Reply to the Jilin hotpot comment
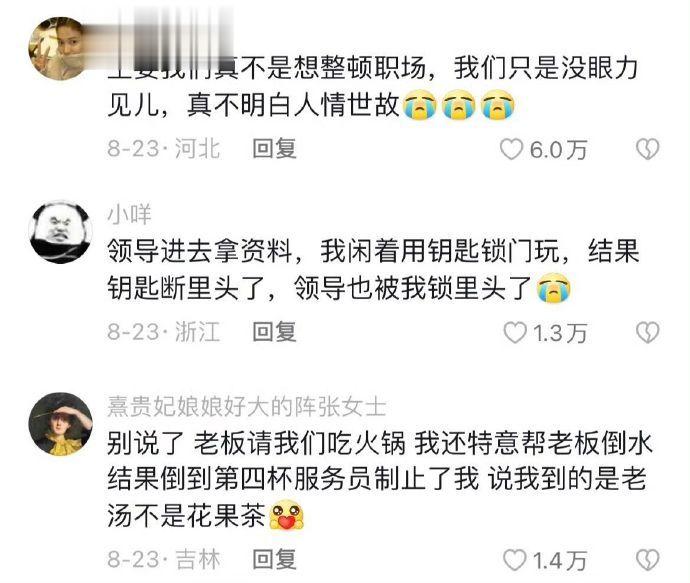The image size is (690, 583). pyautogui.click(x=274, y=559)
